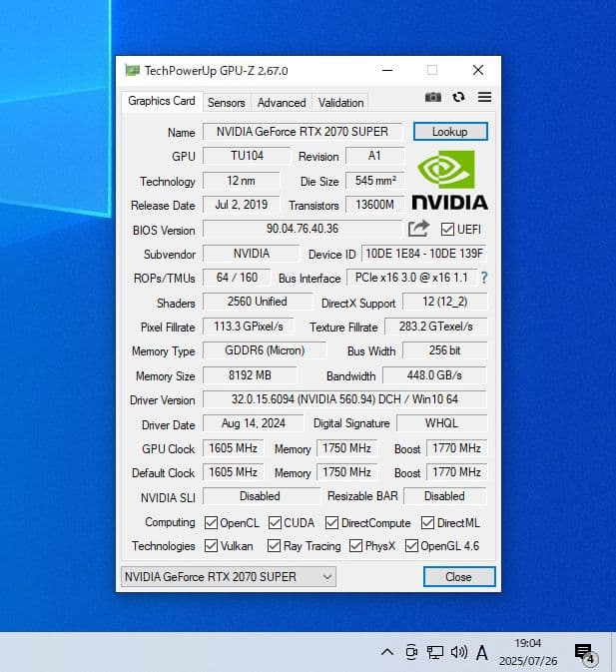Switch to the Validation tab

click(340, 103)
